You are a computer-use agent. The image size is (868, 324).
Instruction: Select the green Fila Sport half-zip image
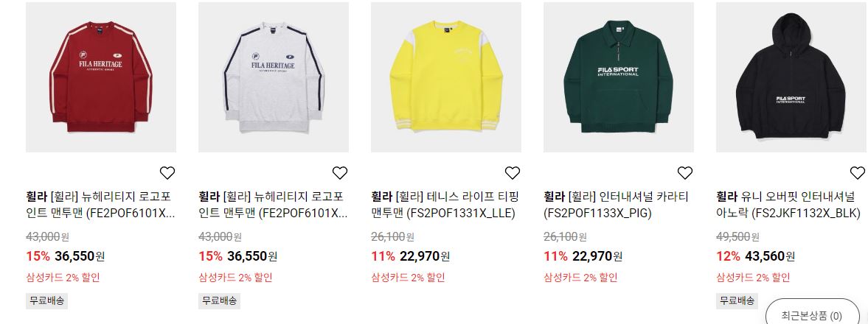click(619, 77)
